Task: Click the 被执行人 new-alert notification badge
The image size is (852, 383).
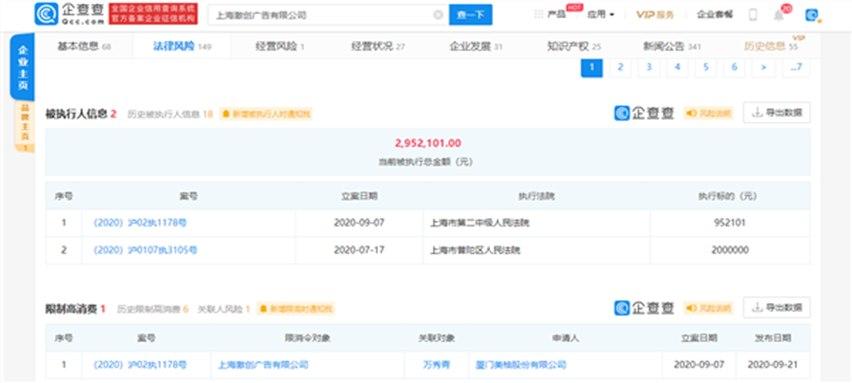Action: coord(266,114)
